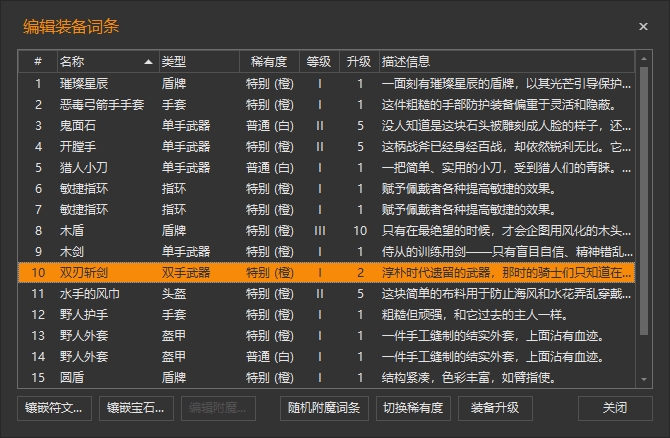This screenshot has width=670, height=438.
Task: Click description starting 这块简单的布料
Action: tap(506, 294)
